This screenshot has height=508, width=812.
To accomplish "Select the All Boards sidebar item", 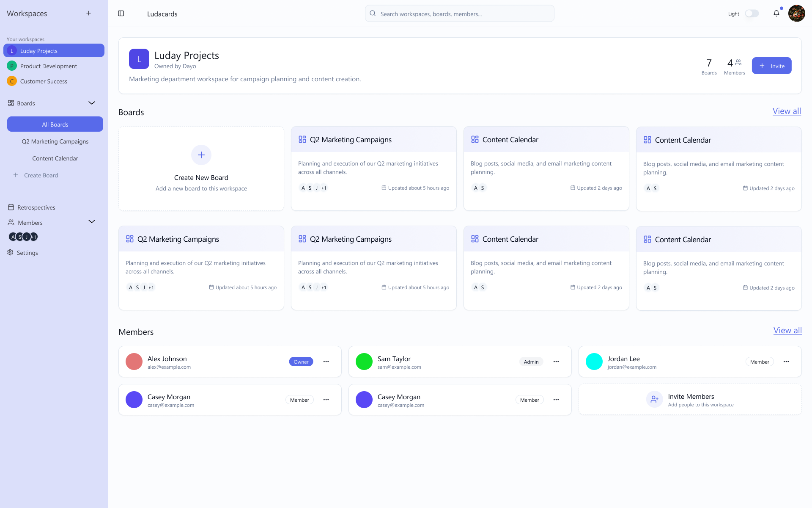I will point(55,124).
